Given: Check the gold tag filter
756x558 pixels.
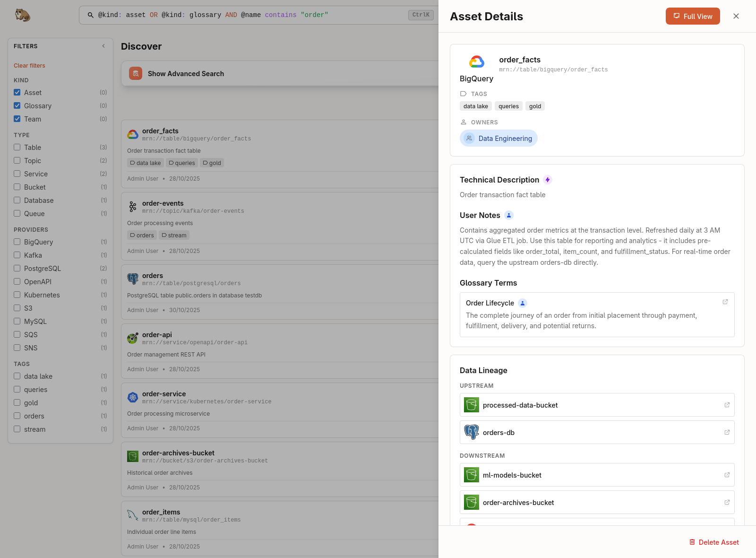Looking at the screenshot, I should click(17, 402).
